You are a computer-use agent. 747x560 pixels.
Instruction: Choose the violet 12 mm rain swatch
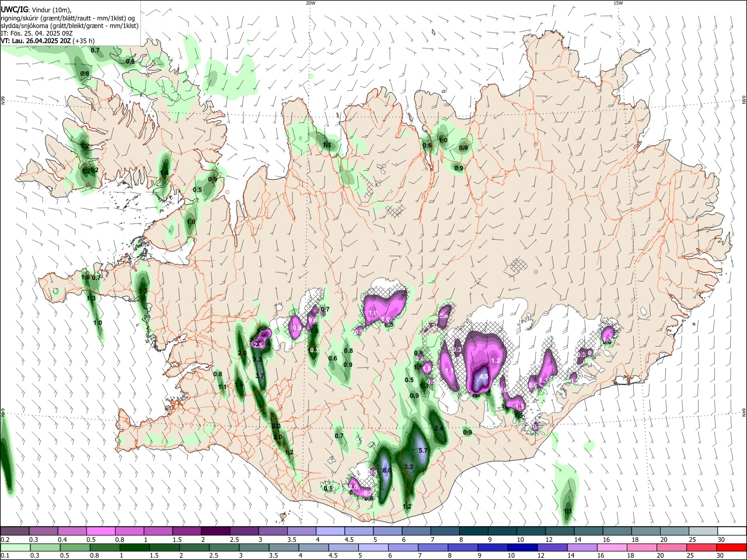(x=551, y=548)
